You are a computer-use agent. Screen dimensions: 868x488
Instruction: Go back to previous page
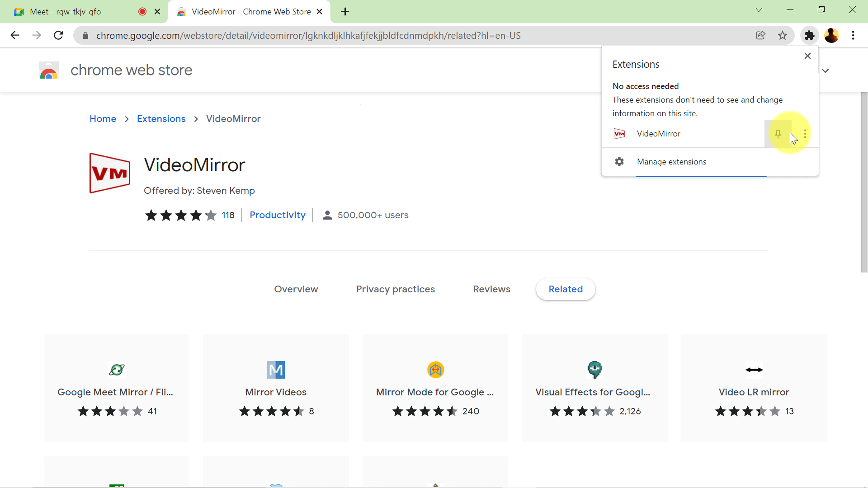pyautogui.click(x=15, y=35)
